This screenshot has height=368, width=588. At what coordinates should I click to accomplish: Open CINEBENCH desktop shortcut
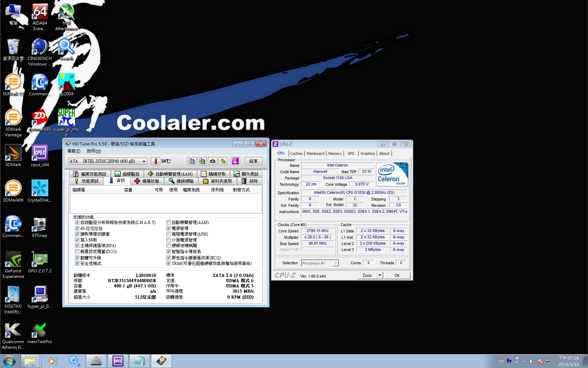coord(40,52)
